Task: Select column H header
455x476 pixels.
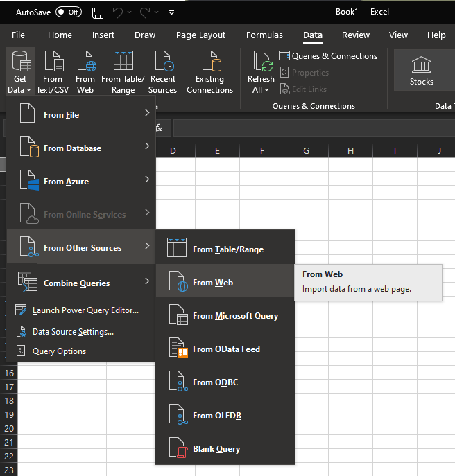Action: pos(350,150)
